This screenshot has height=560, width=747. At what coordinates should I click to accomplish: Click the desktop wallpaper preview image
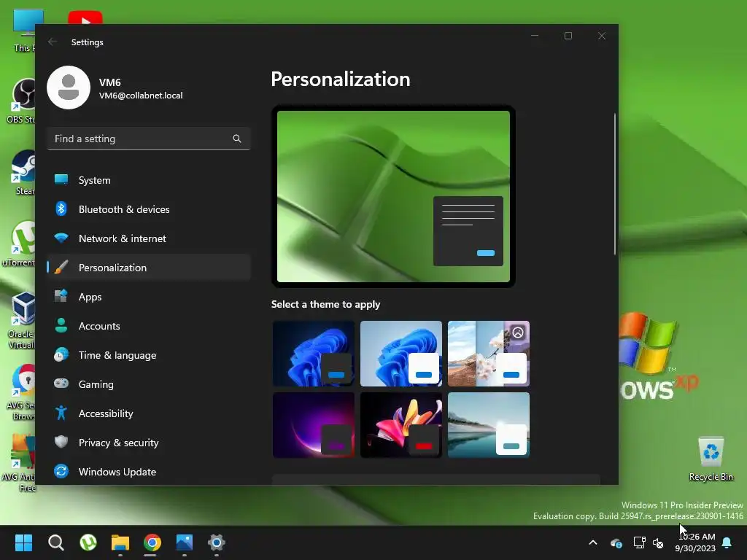coord(393,196)
